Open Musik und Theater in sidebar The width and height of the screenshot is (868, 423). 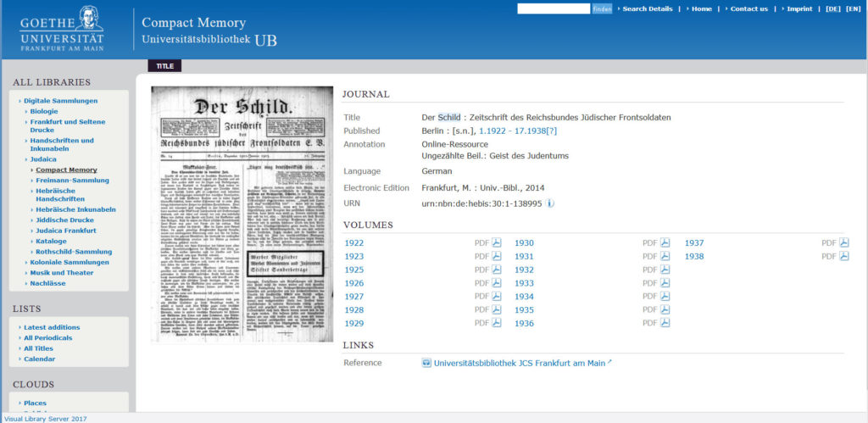tap(61, 273)
